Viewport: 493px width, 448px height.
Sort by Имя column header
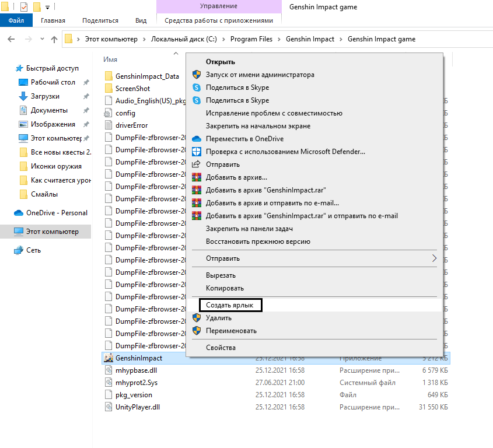(x=110, y=60)
